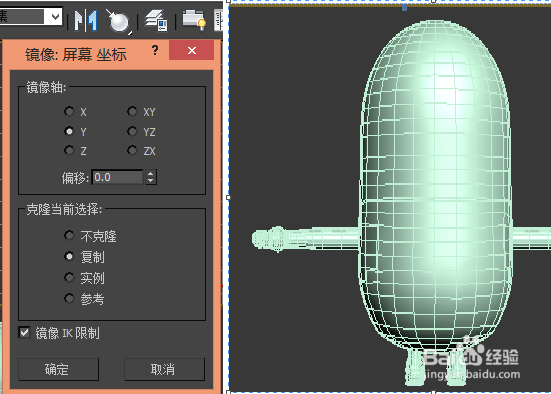Select ZX mirror axis radio button
Viewport: 551px width, 394px height.
(132, 150)
